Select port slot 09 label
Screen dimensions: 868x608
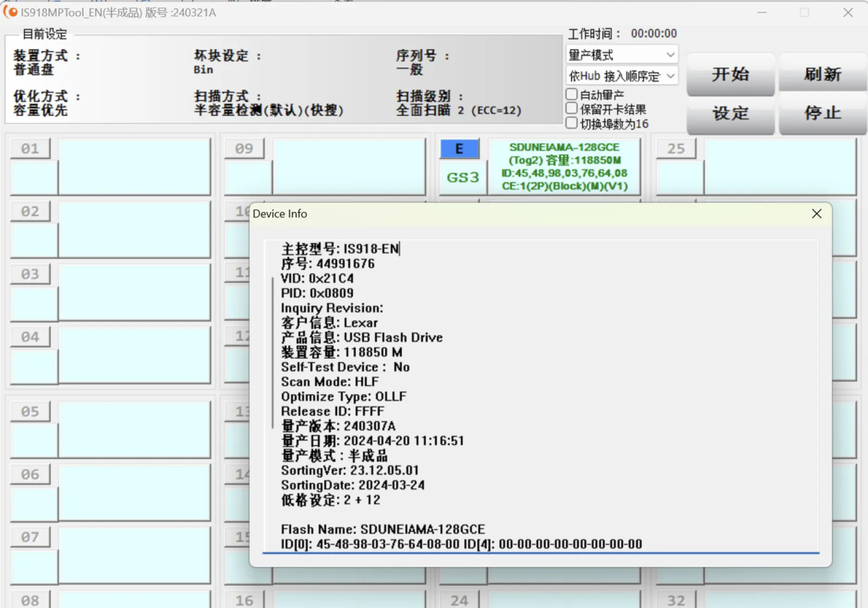point(244,148)
